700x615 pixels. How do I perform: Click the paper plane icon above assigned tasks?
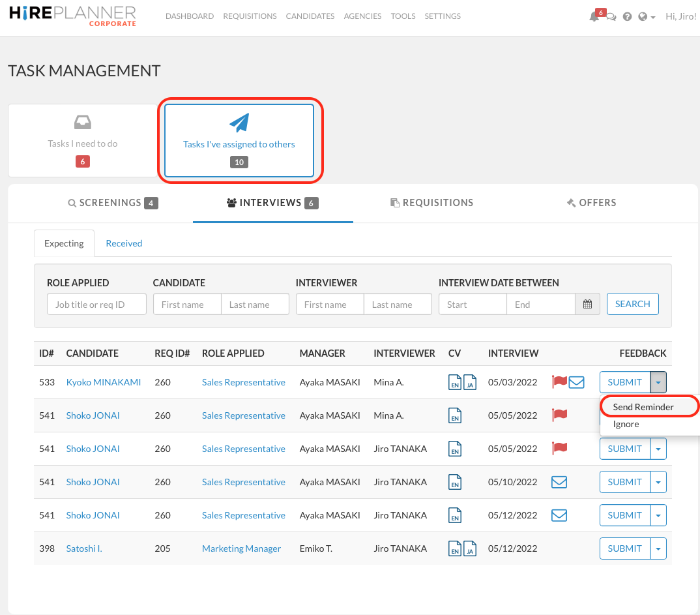tap(239, 121)
